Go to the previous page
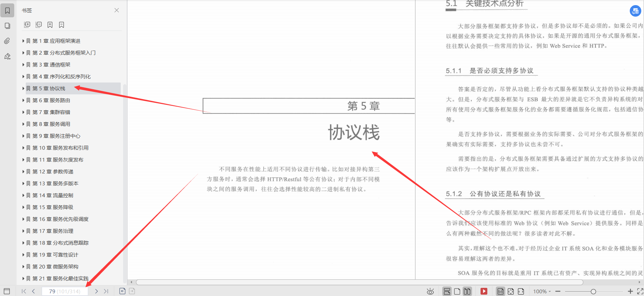Screen dimensions: 644x296 tap(33, 291)
